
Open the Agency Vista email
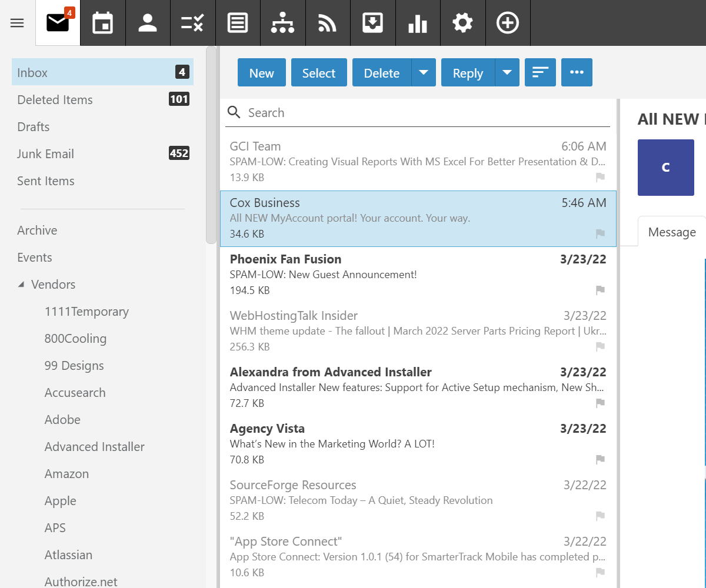418,444
